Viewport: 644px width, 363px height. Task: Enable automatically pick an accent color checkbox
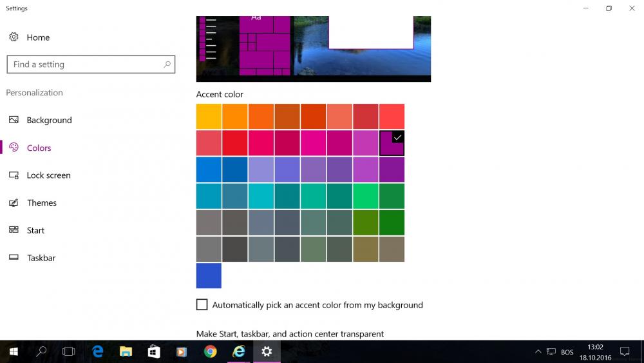click(x=202, y=304)
